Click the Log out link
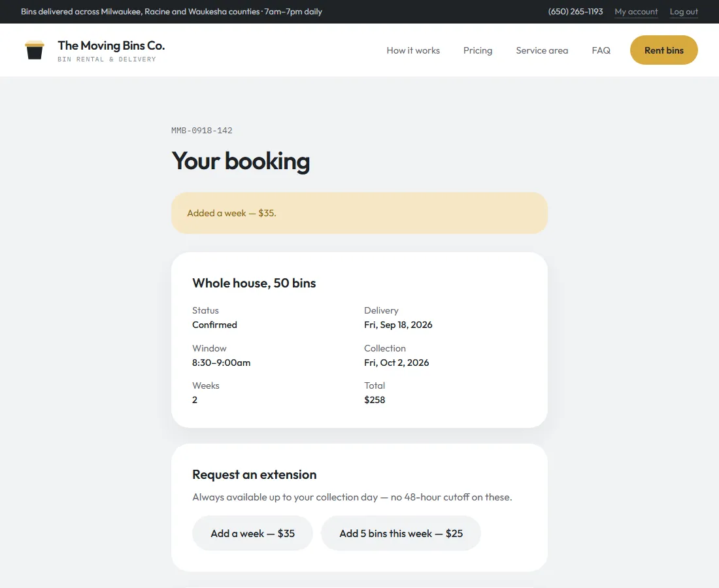Screen dimensions: 719x588 point(684,12)
